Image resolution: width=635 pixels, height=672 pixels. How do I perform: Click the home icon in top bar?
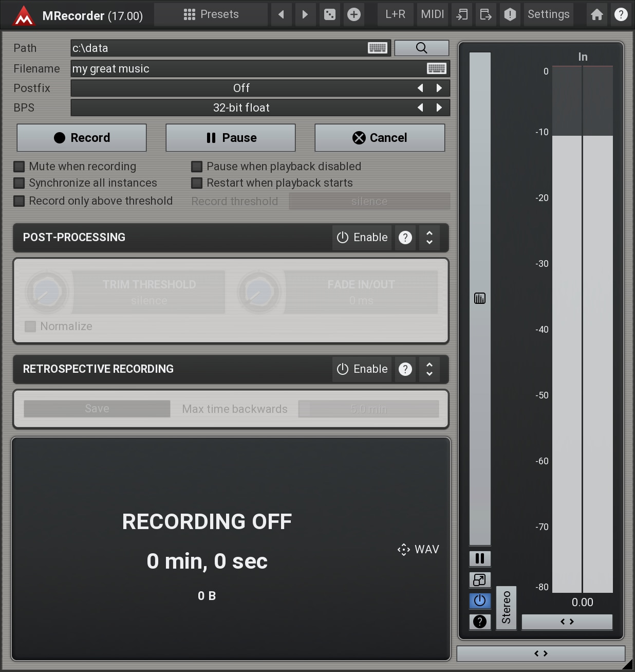click(596, 14)
